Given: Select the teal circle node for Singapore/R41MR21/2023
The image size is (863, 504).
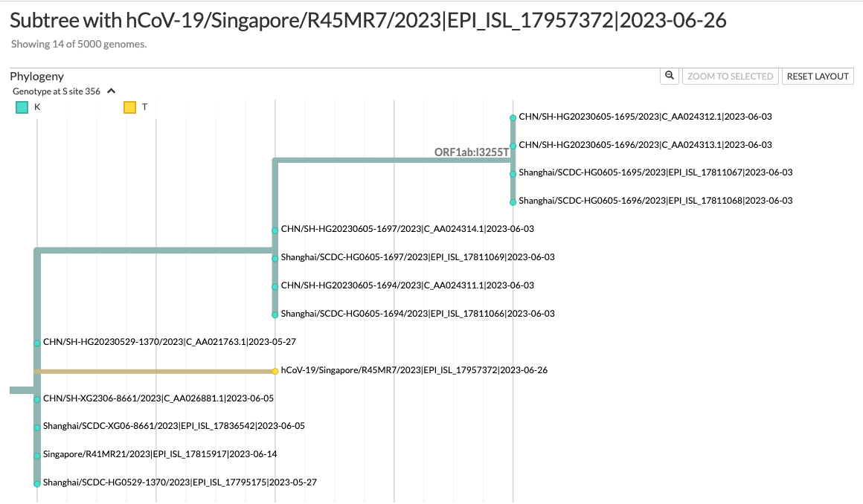Looking at the screenshot, I should tap(36, 454).
